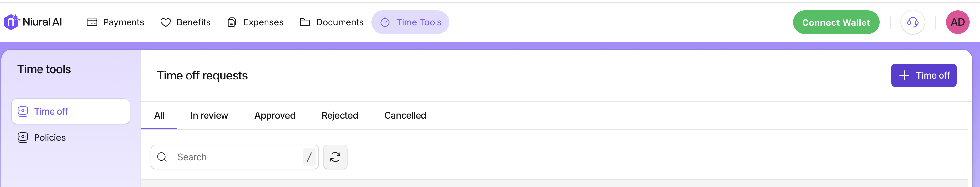The image size is (980, 187).
Task: Show Approved time off requests
Action: pyautogui.click(x=275, y=116)
